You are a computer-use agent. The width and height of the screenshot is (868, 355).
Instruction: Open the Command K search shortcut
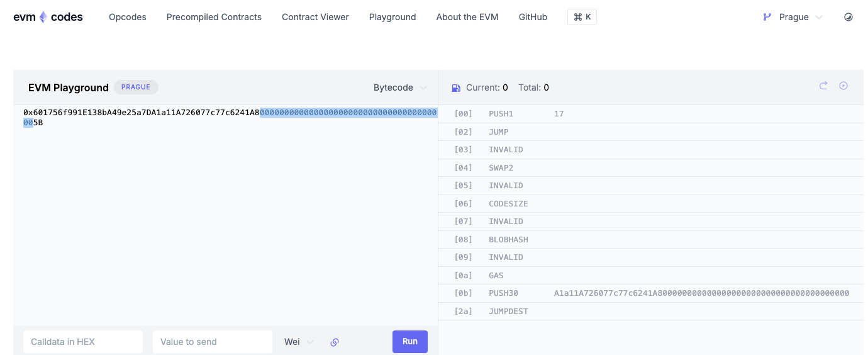[582, 17]
